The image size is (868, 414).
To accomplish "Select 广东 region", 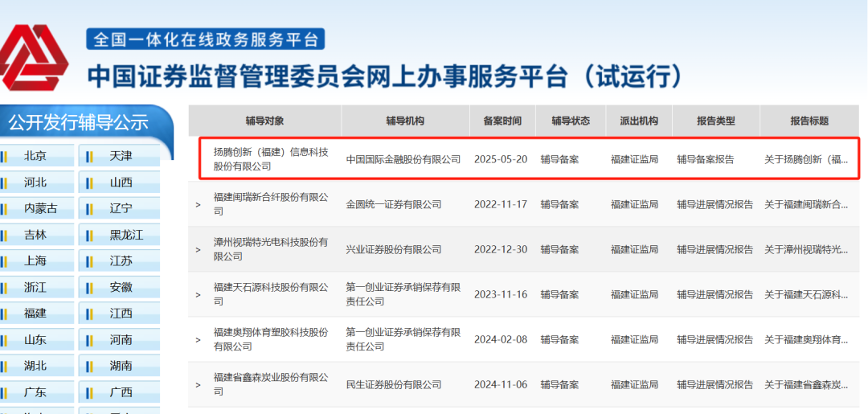I will (x=36, y=392).
